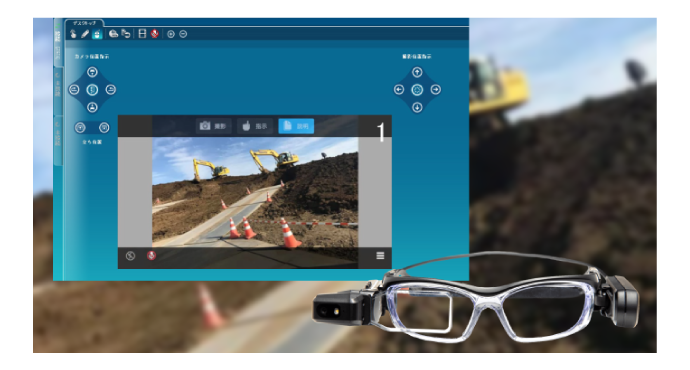Click right arrow on the shooting position pad
The image size is (690, 370).
436,90
